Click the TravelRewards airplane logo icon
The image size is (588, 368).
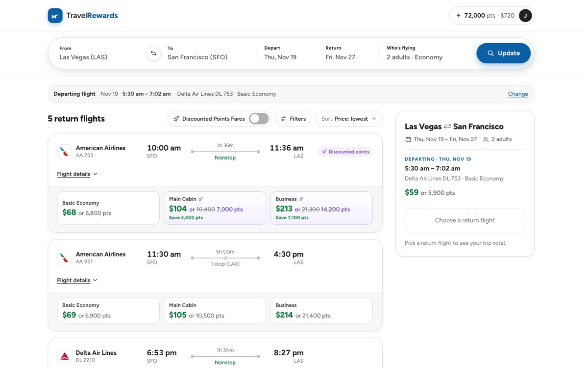click(55, 16)
